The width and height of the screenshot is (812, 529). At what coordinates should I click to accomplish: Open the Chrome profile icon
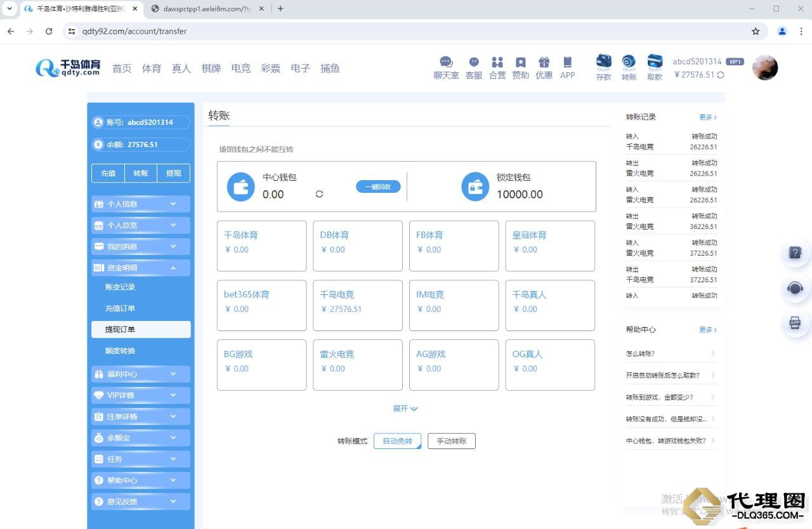[782, 31]
